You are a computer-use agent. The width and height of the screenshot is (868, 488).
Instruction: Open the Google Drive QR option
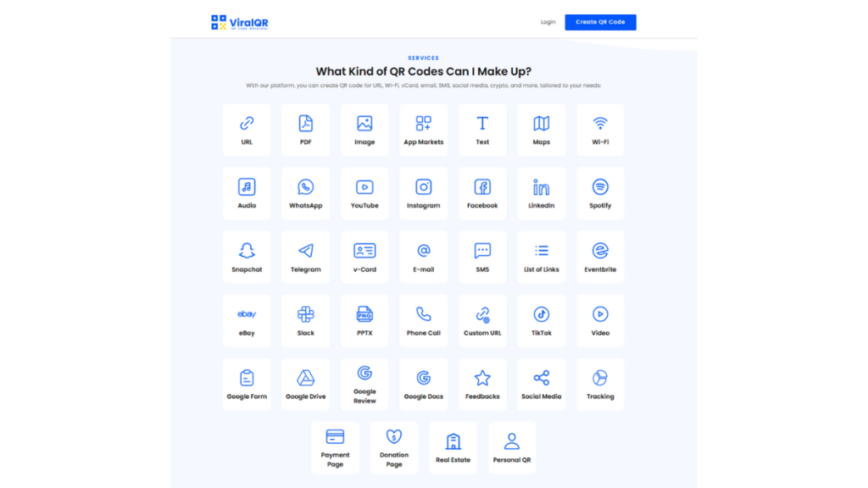tap(305, 385)
